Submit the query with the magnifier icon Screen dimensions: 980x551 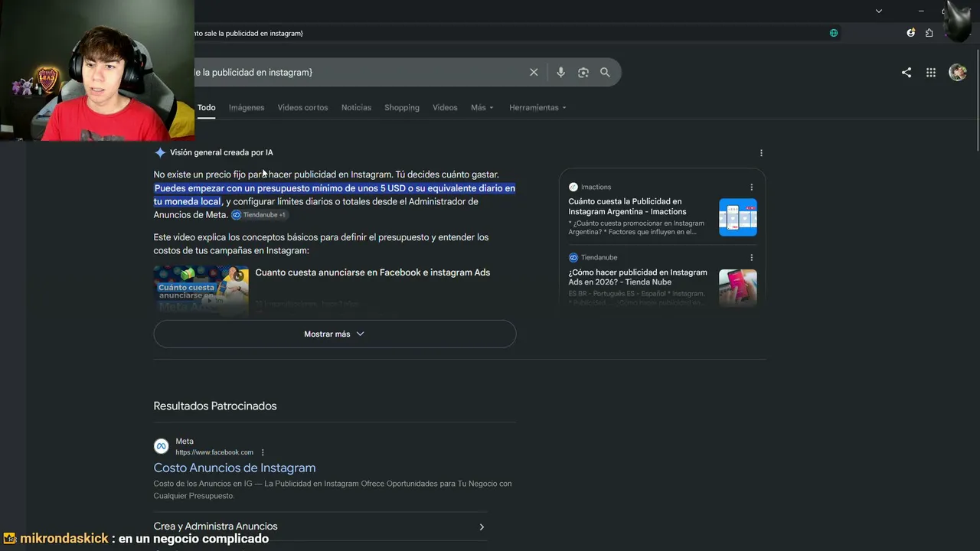(605, 72)
